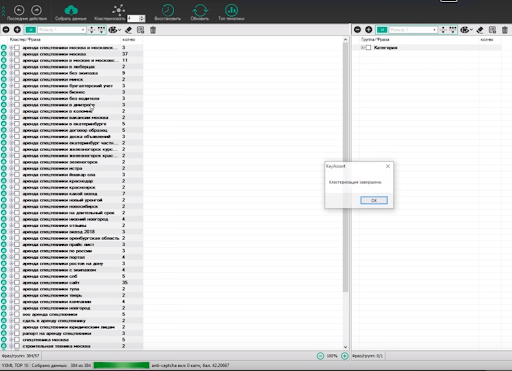The image size is (512, 371).
Task: Check the box for 'аренда спецтехники москва' row
Action: tap(17, 54)
